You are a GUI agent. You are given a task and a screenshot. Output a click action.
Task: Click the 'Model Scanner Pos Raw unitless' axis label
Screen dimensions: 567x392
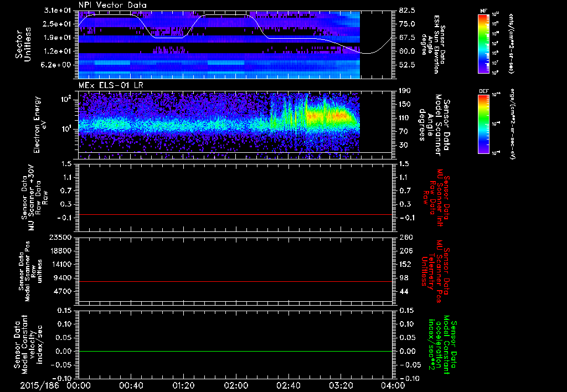pyautogui.click(x=30, y=271)
